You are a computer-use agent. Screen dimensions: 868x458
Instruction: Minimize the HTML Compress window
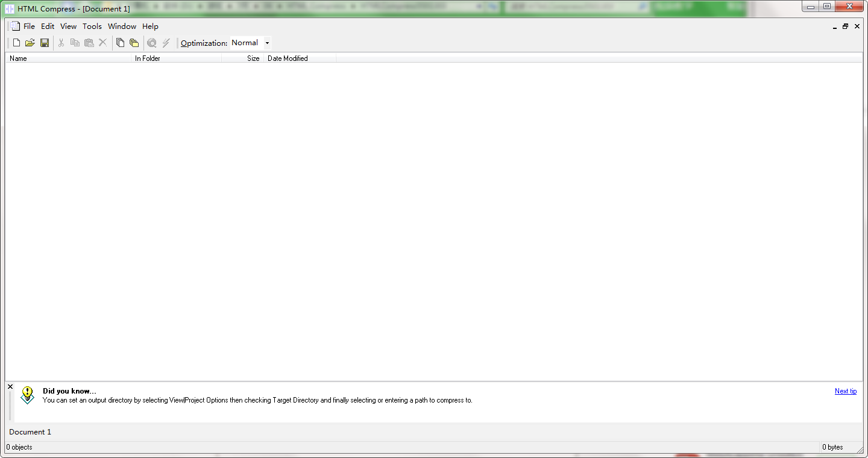tap(811, 7)
